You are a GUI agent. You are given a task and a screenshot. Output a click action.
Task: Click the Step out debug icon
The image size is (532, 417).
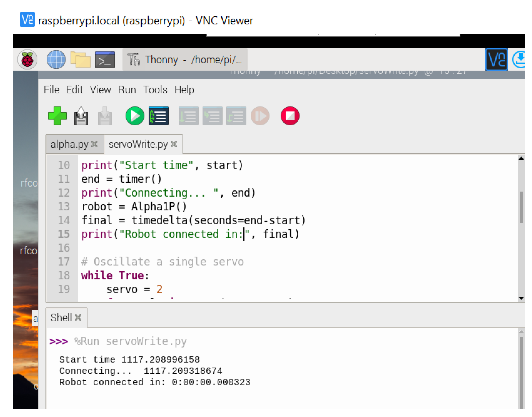coord(236,116)
